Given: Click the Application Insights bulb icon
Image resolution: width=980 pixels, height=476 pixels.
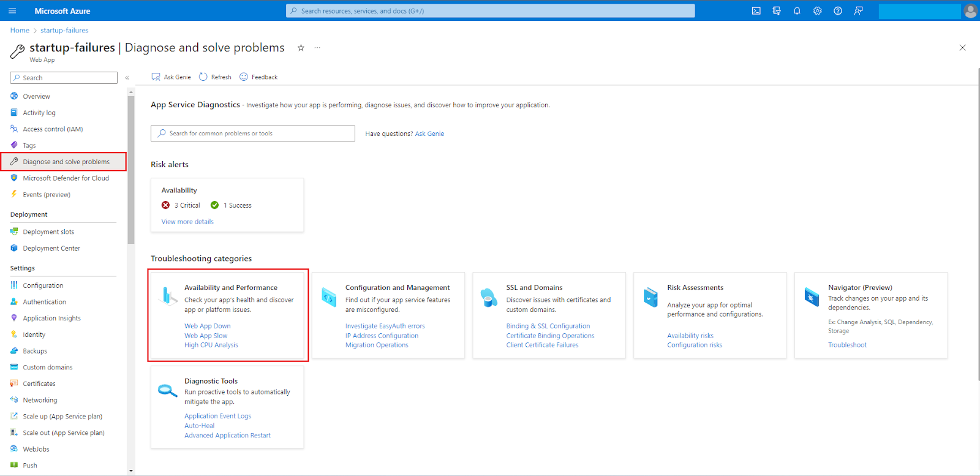Looking at the screenshot, I should click(x=14, y=318).
